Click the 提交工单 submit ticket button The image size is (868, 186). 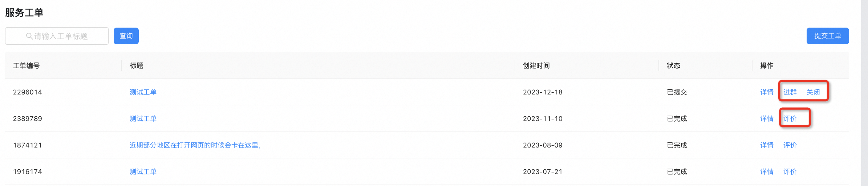(828, 36)
